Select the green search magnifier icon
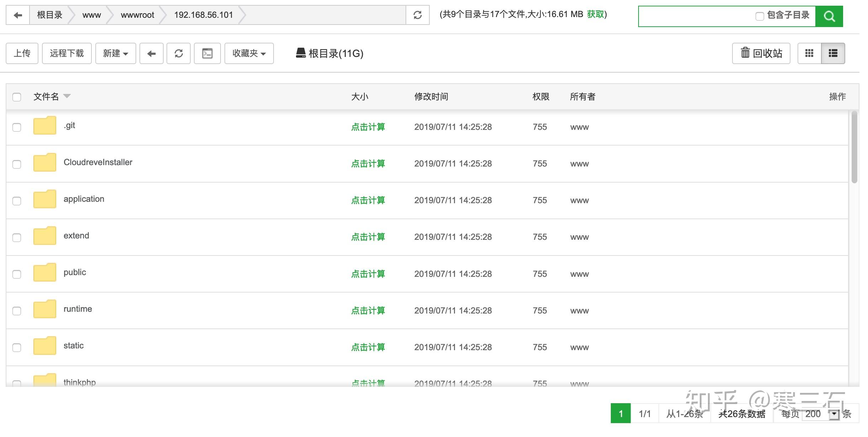Screen dimensions: 868x437 tap(829, 16)
